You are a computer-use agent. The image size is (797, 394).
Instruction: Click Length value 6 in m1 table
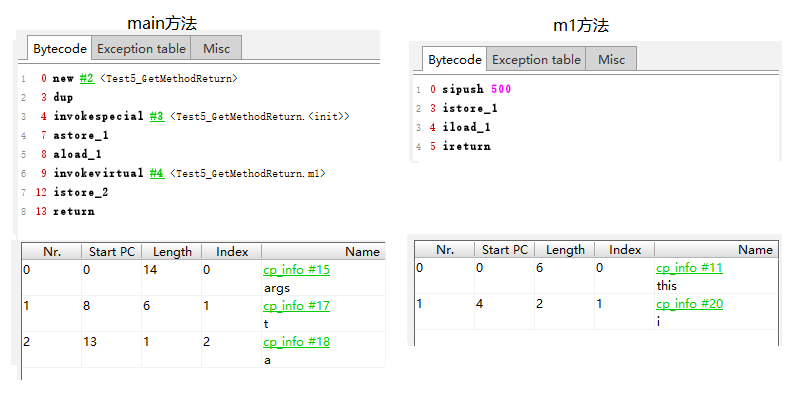tap(540, 268)
